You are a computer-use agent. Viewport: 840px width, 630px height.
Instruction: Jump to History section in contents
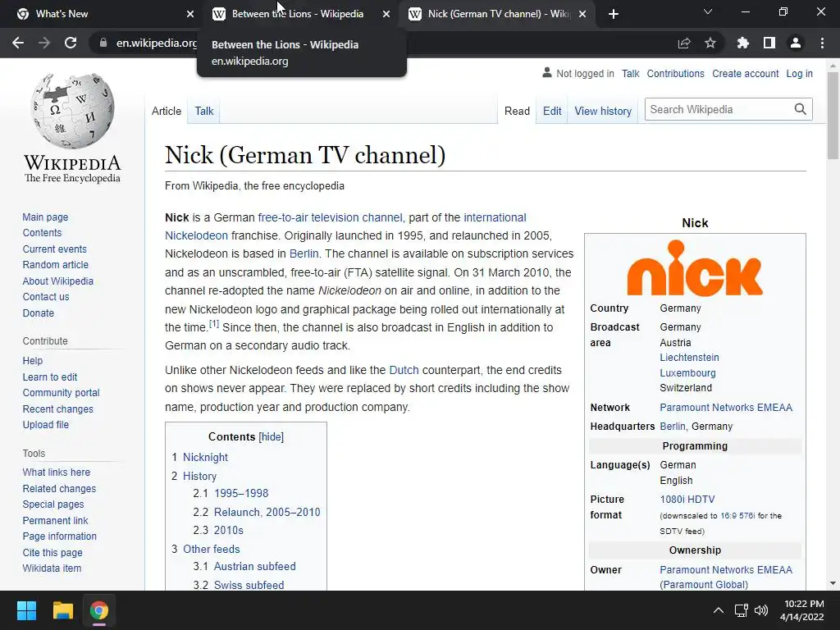tap(200, 476)
